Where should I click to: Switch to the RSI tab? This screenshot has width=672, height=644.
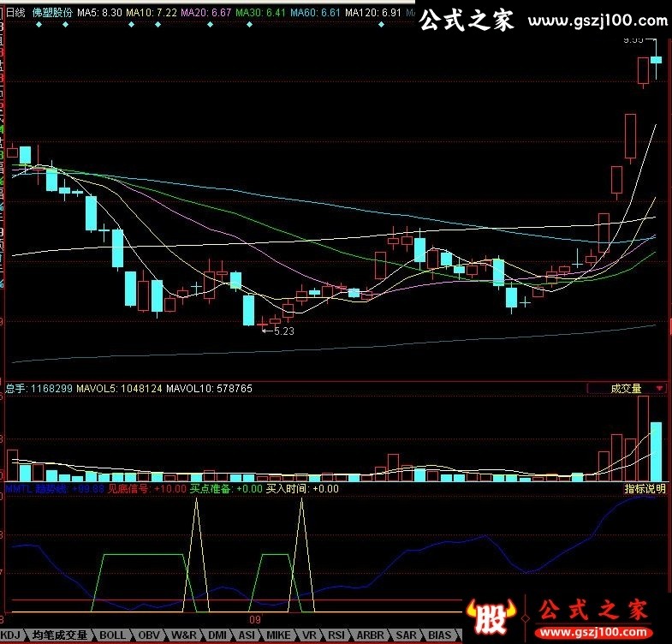point(336,635)
